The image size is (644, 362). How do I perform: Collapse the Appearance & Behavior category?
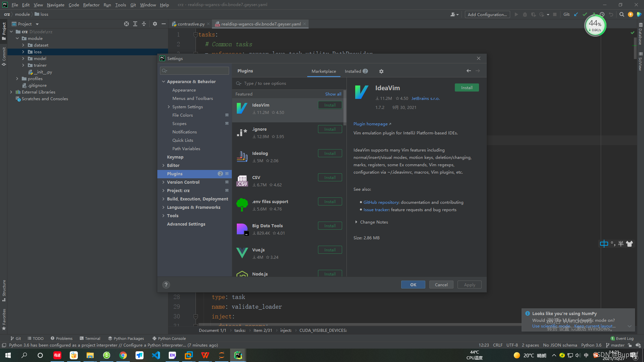(x=163, y=81)
